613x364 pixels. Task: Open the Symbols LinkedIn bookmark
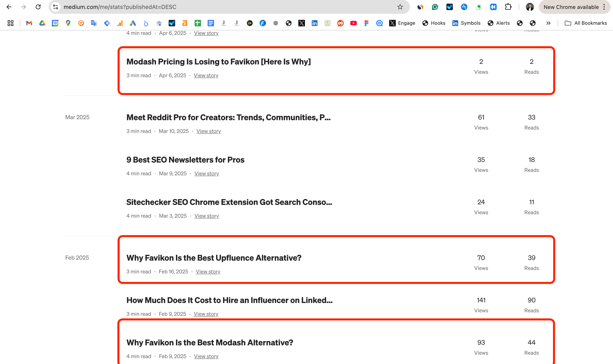click(x=466, y=23)
